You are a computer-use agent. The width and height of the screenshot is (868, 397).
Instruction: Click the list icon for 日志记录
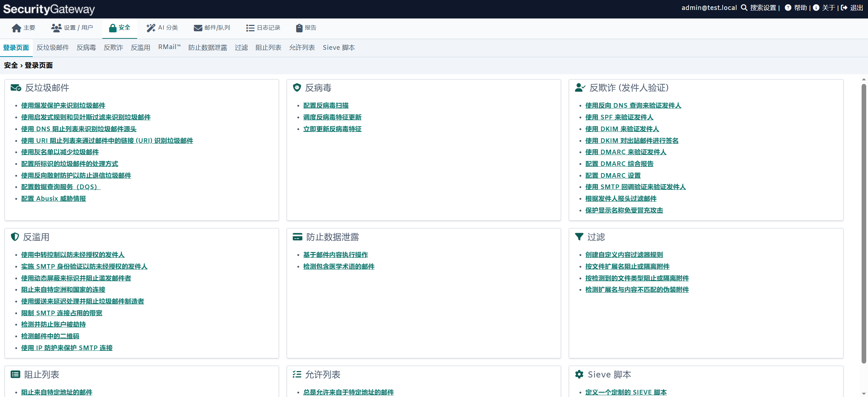pos(250,28)
